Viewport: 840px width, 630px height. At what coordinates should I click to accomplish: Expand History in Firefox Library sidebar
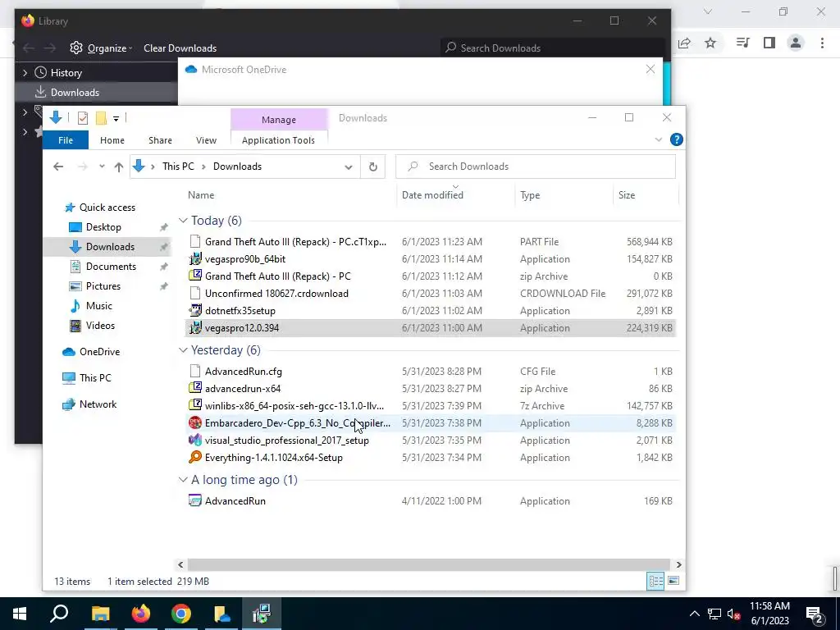(25, 73)
